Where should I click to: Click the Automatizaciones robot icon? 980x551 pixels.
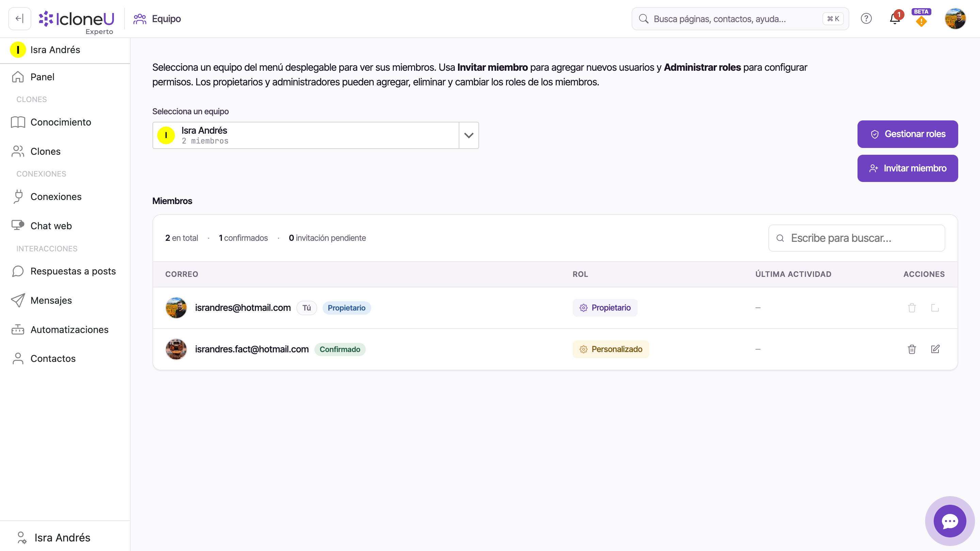pos(18,330)
